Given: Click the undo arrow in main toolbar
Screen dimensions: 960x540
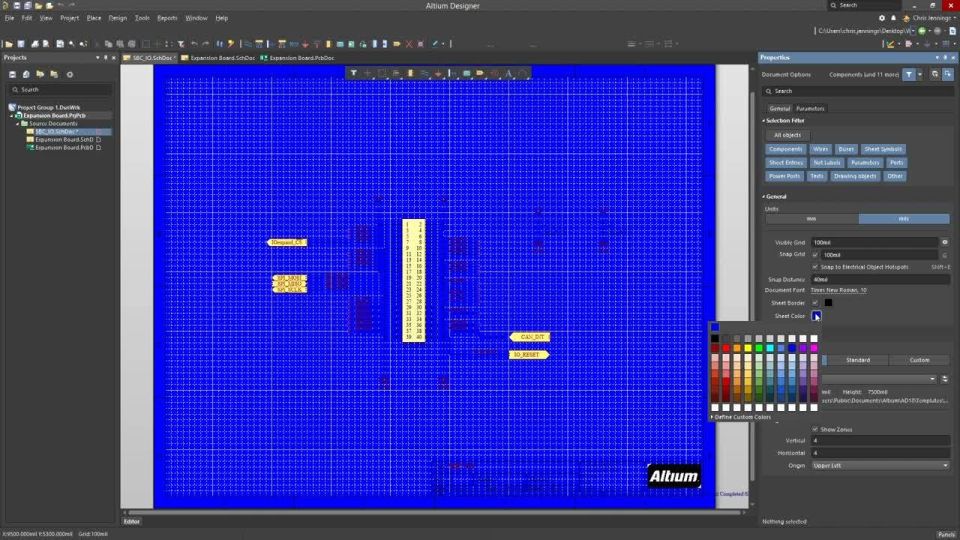Looking at the screenshot, I should (194, 44).
